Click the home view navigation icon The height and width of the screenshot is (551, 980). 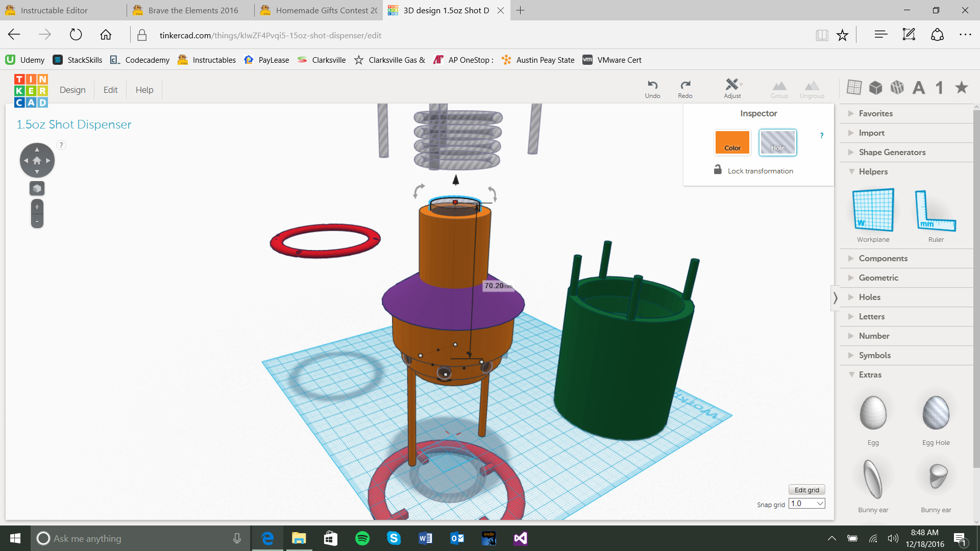click(37, 160)
